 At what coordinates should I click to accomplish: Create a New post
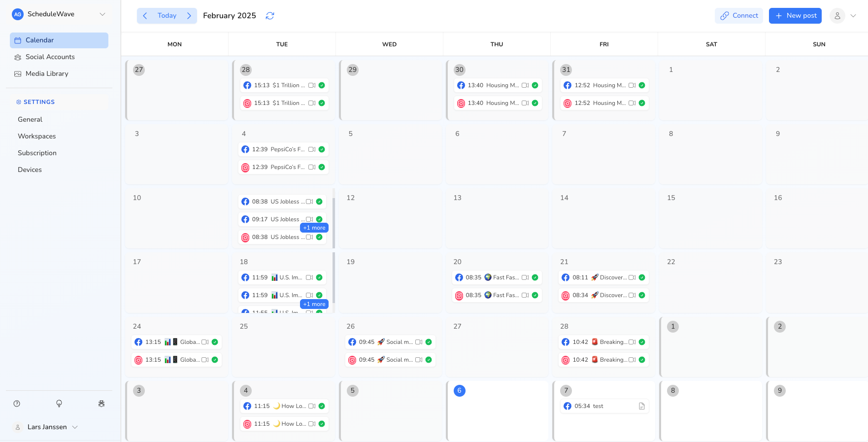coord(795,16)
